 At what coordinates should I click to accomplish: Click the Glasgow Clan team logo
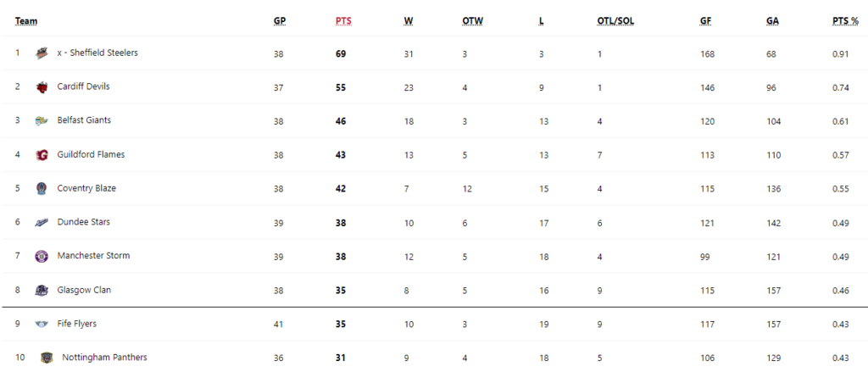pyautogui.click(x=42, y=290)
